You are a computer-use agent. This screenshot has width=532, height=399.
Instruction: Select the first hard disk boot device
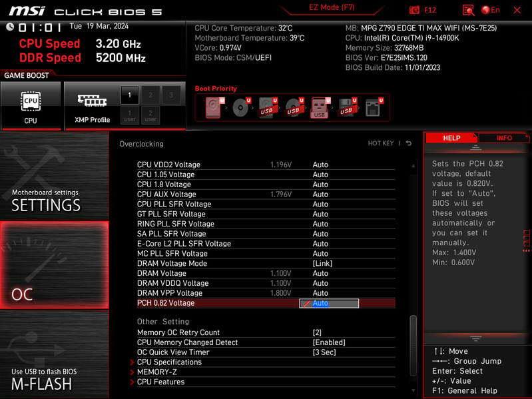pyautogui.click(x=214, y=107)
